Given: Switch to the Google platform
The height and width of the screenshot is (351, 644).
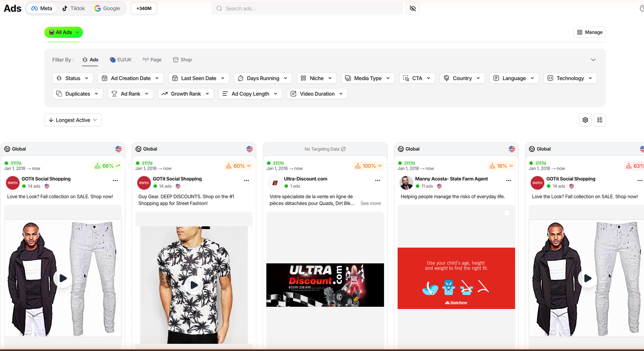Looking at the screenshot, I should click(107, 8).
